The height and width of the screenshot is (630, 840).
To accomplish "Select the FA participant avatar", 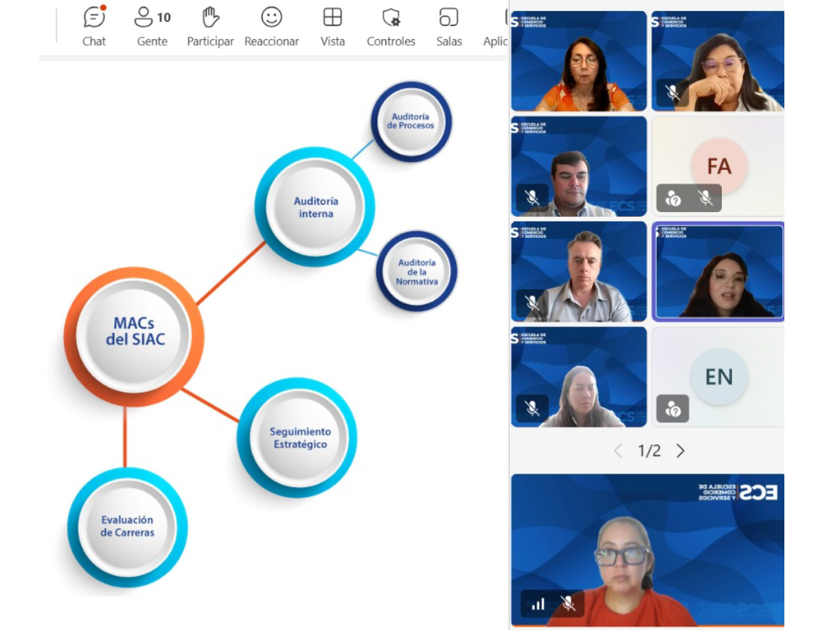I will click(719, 166).
